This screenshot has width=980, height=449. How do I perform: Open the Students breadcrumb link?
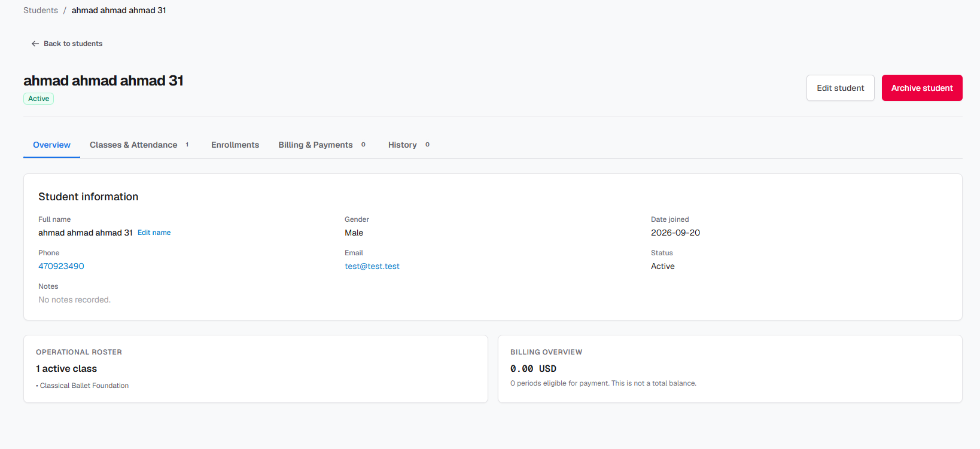click(x=41, y=10)
